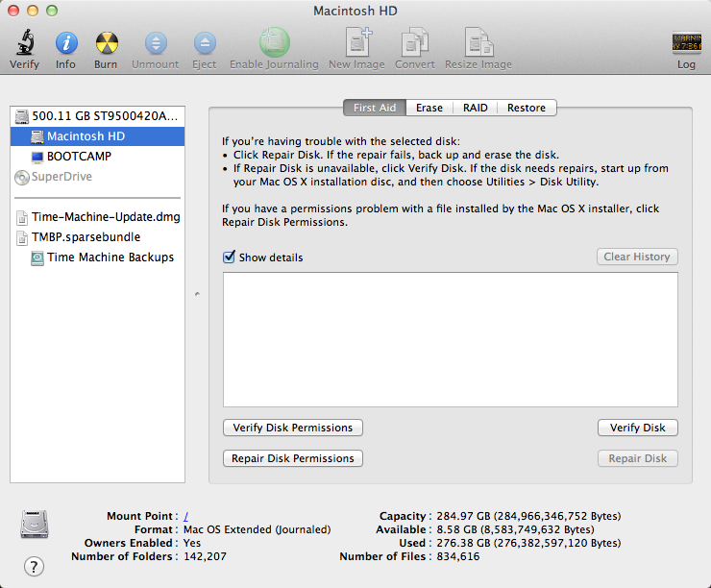
Task: Click the Convert toolbar icon
Action: pos(415,41)
